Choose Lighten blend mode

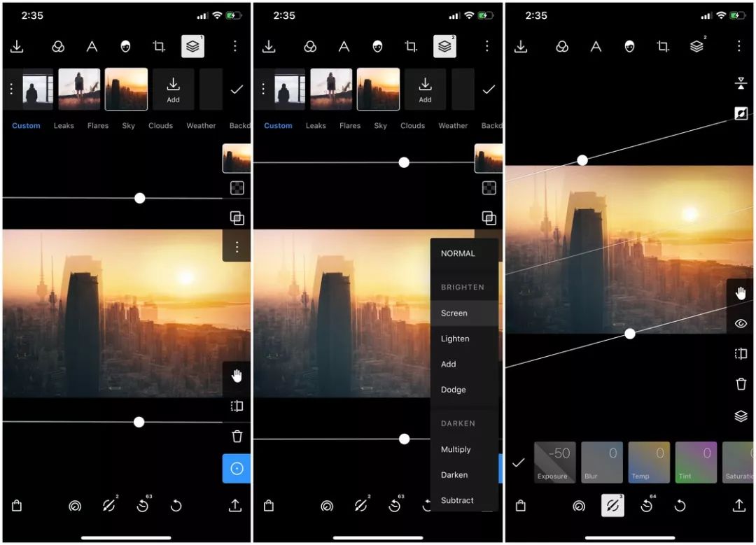coord(455,339)
